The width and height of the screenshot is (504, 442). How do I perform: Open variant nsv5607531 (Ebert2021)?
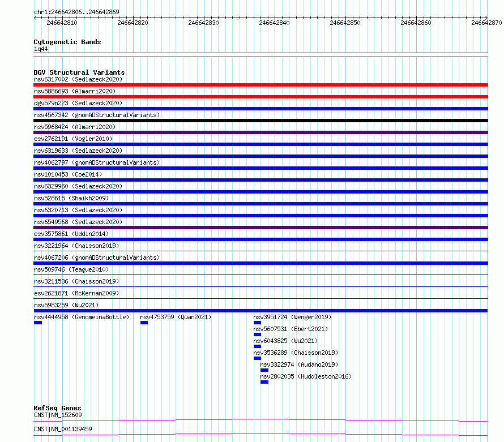(291, 329)
